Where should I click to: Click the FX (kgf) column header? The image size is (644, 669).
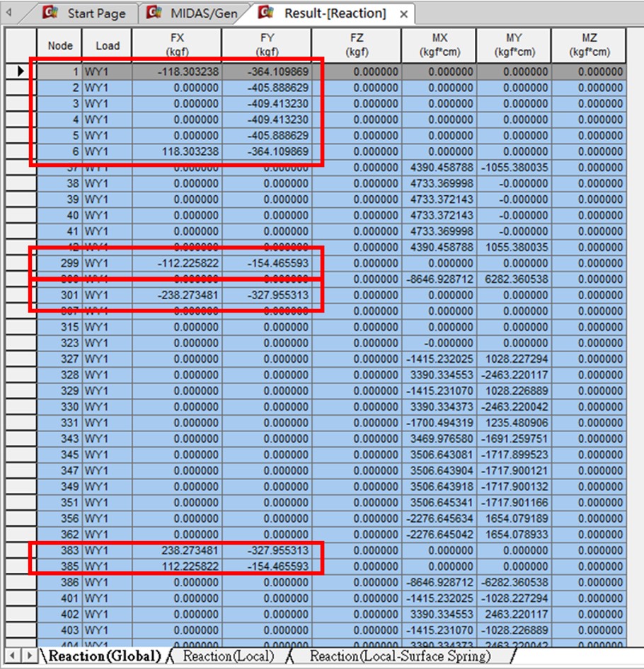(x=177, y=45)
